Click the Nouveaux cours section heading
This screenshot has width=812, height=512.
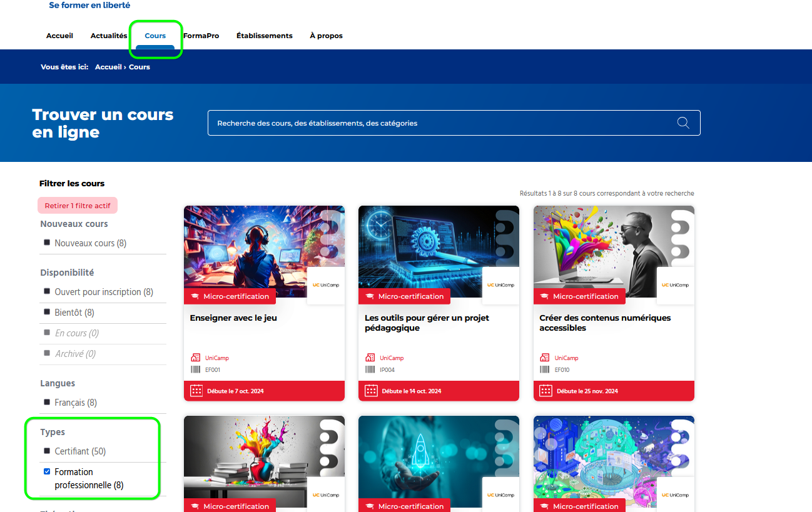click(x=74, y=224)
